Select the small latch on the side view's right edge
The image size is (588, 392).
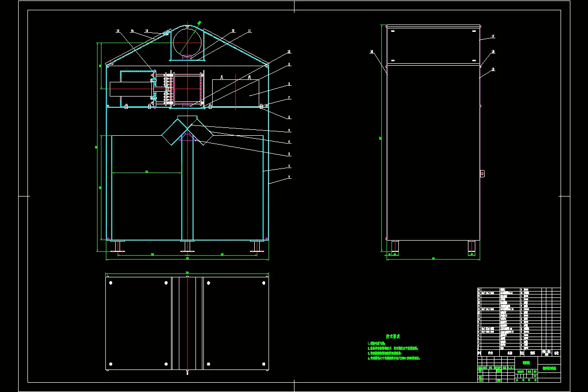click(x=482, y=173)
